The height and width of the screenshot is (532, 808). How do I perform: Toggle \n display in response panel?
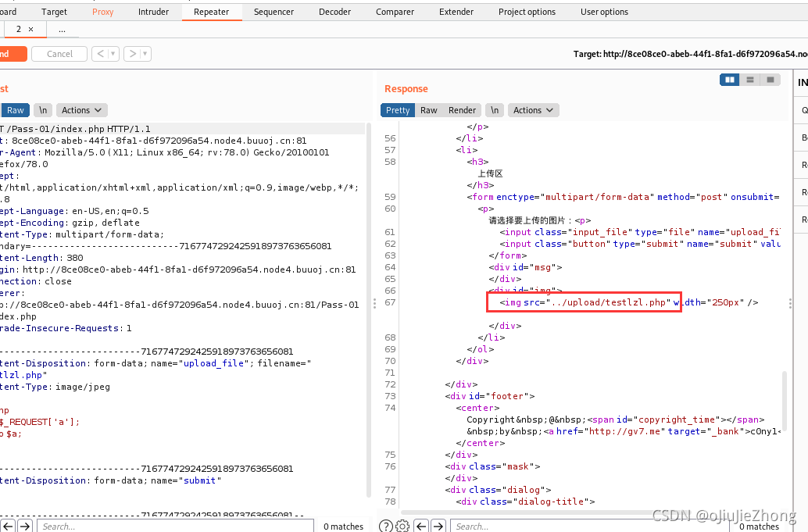pos(494,110)
